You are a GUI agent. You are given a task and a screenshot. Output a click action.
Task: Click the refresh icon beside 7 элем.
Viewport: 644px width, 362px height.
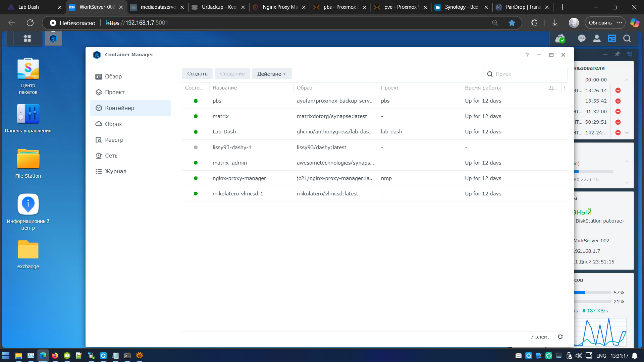coord(560,337)
